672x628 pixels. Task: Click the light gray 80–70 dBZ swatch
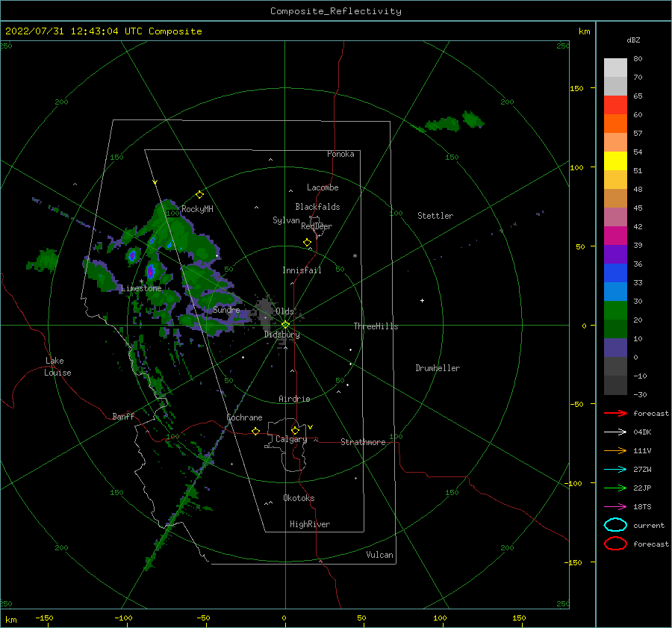click(x=615, y=68)
